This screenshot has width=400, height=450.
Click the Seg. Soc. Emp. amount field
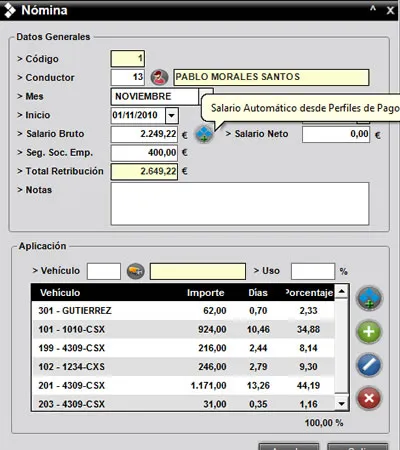[x=144, y=153]
